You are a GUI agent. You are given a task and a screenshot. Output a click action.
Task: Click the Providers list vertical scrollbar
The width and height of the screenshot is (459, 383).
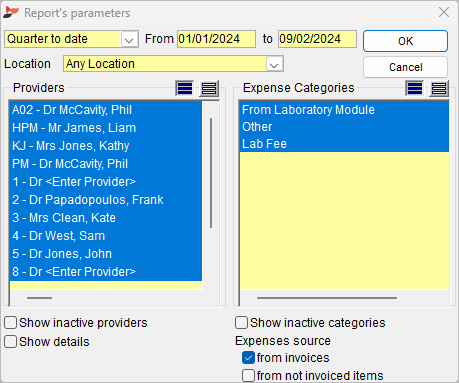211,173
